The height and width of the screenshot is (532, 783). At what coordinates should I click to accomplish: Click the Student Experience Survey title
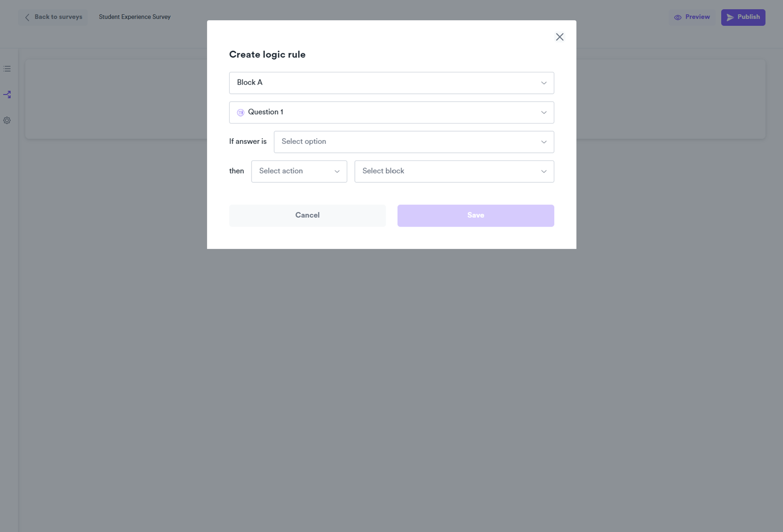click(x=135, y=17)
